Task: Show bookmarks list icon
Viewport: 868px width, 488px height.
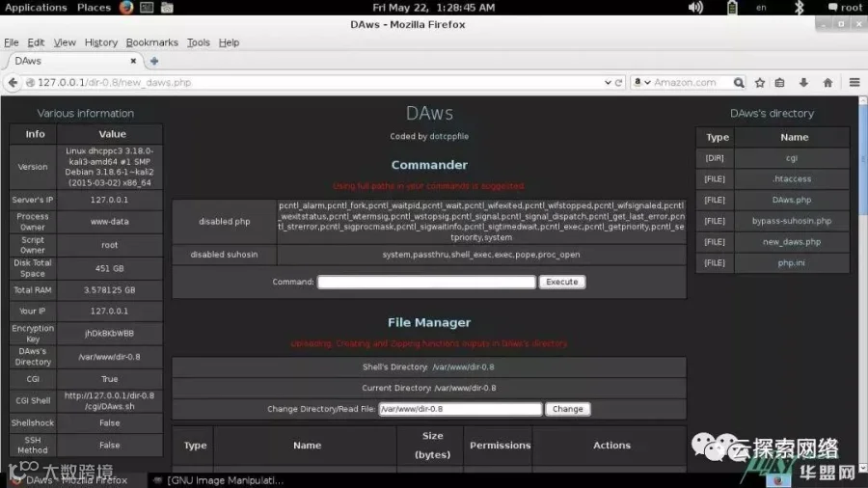Action: pos(780,82)
